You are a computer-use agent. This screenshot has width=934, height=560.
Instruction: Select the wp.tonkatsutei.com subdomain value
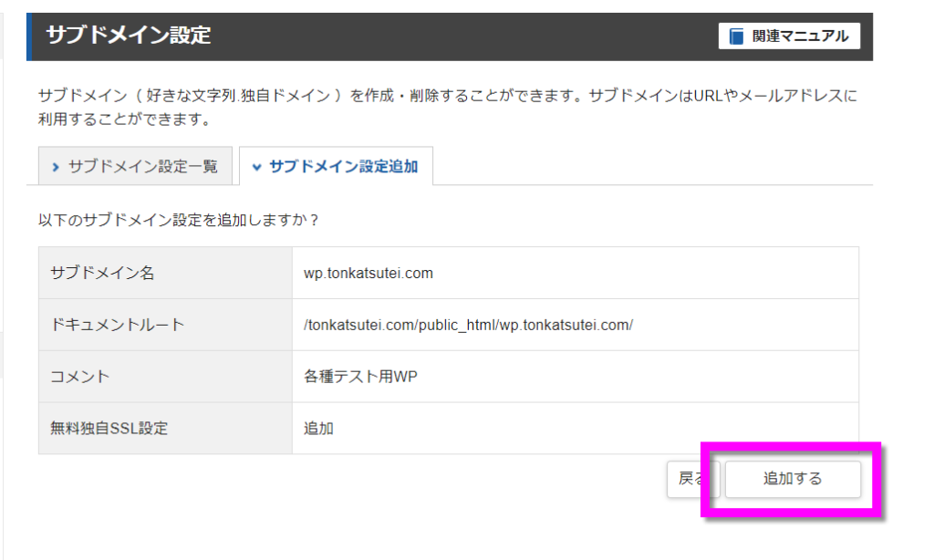click(368, 274)
